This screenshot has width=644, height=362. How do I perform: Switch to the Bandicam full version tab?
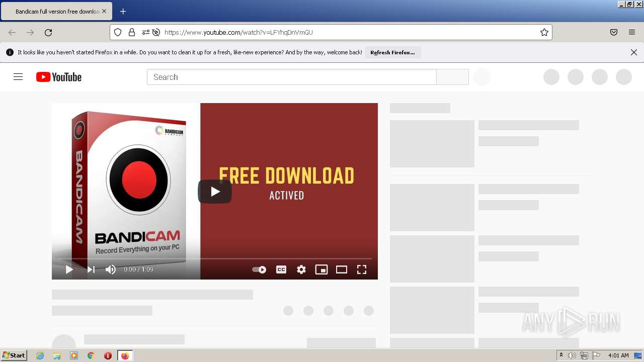click(x=56, y=11)
